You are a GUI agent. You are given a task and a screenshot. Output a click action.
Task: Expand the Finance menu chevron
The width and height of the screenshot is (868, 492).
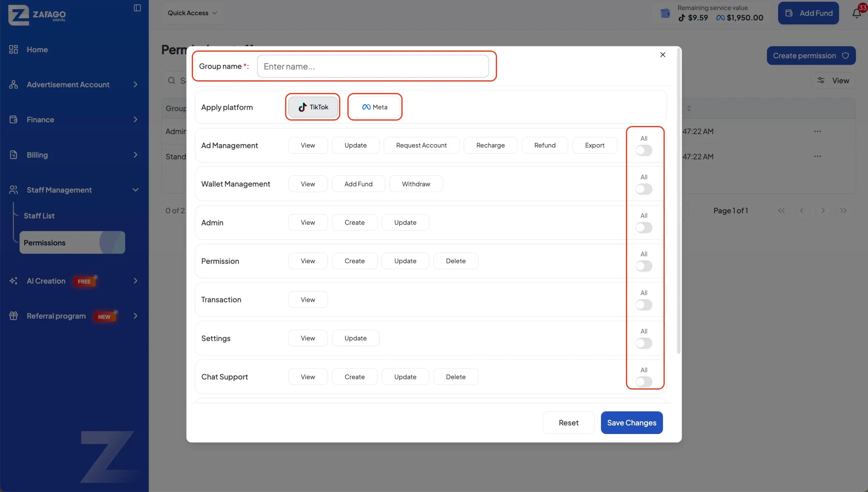pos(135,119)
